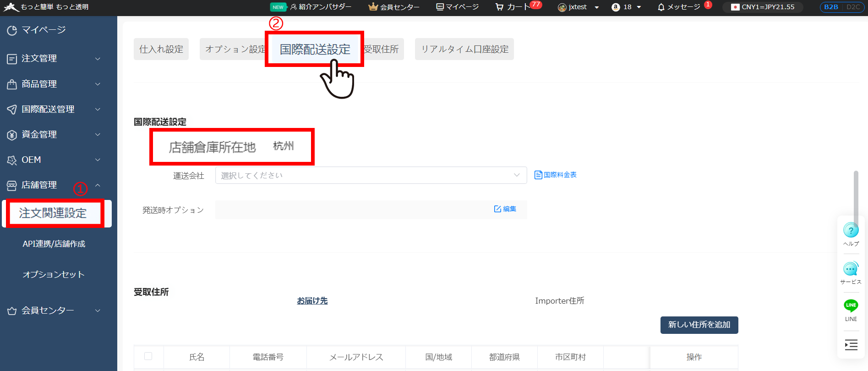
Task: Expand the 資金管理 chevron
Action: tap(98, 134)
